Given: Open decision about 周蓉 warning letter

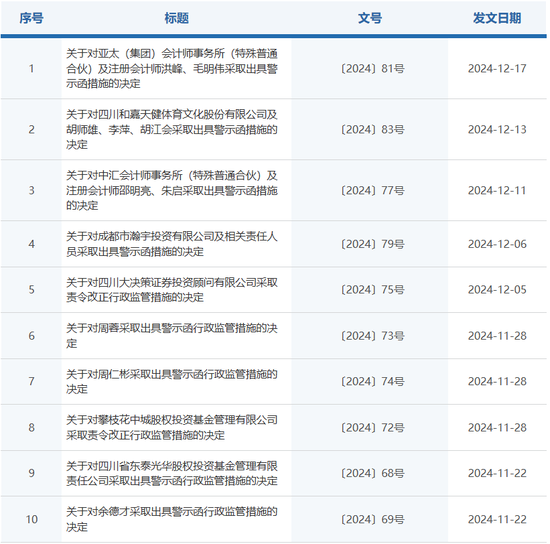Looking at the screenshot, I should pyautogui.click(x=172, y=336).
